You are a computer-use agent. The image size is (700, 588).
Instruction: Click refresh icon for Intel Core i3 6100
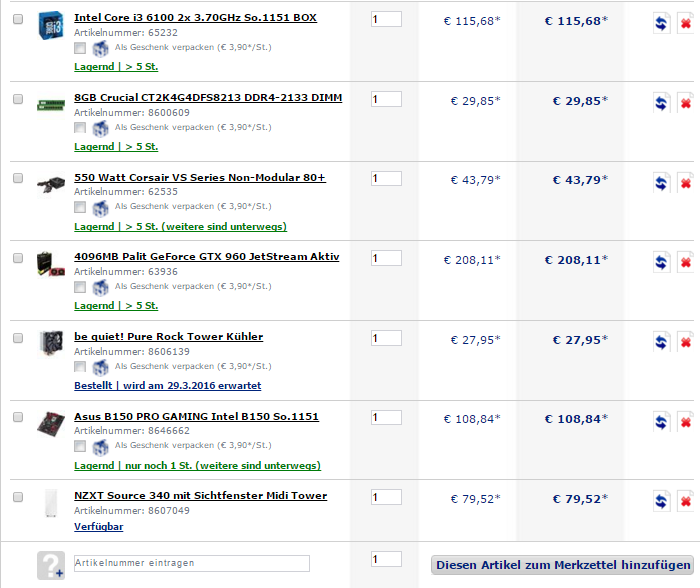661,23
